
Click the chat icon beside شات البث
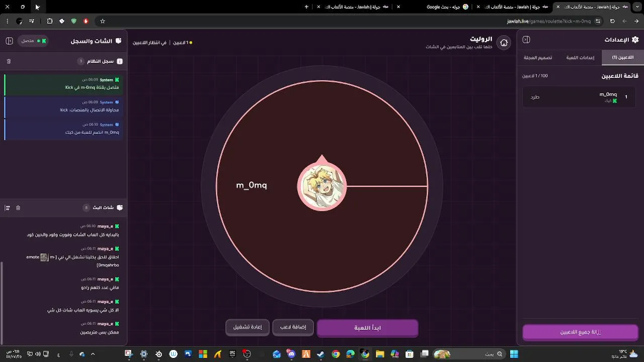coord(120,208)
